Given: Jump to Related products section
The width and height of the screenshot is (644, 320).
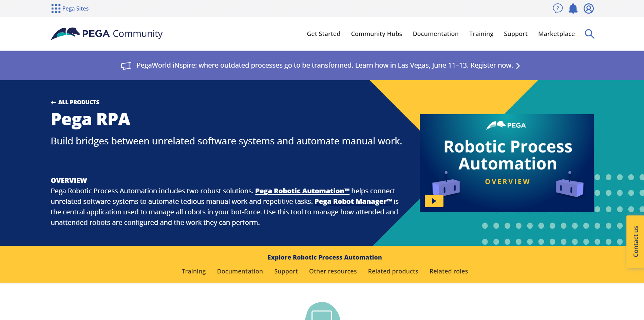Looking at the screenshot, I should [393, 271].
